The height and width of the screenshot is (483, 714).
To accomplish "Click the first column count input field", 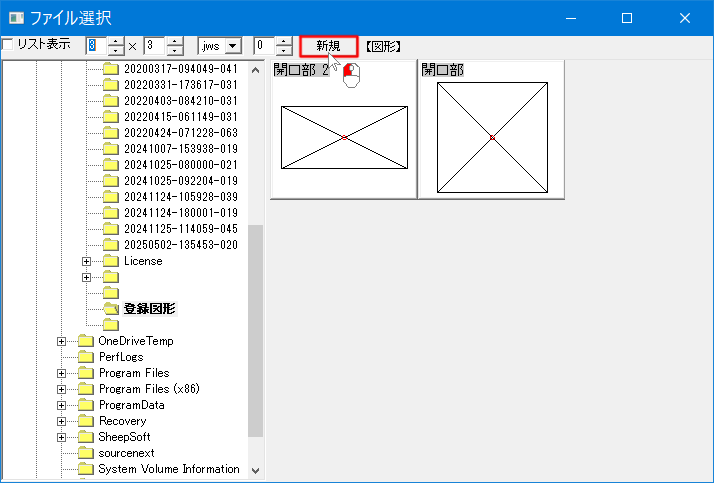I will pyautogui.click(x=97, y=46).
